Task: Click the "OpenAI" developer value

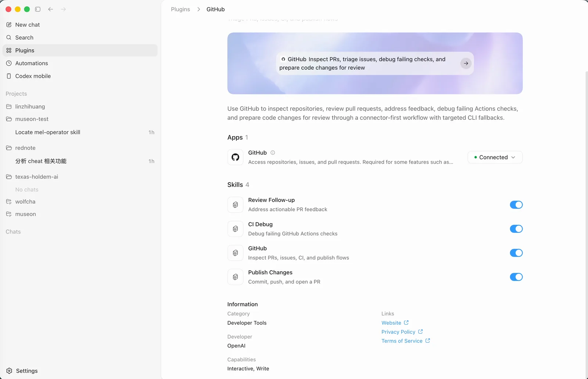Action: [236, 346]
